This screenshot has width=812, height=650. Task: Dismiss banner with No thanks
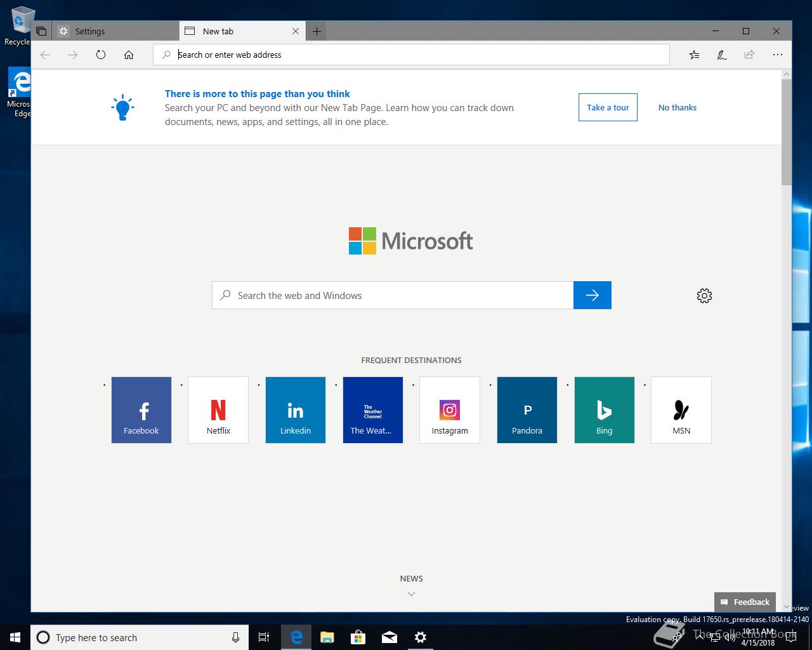[678, 107]
